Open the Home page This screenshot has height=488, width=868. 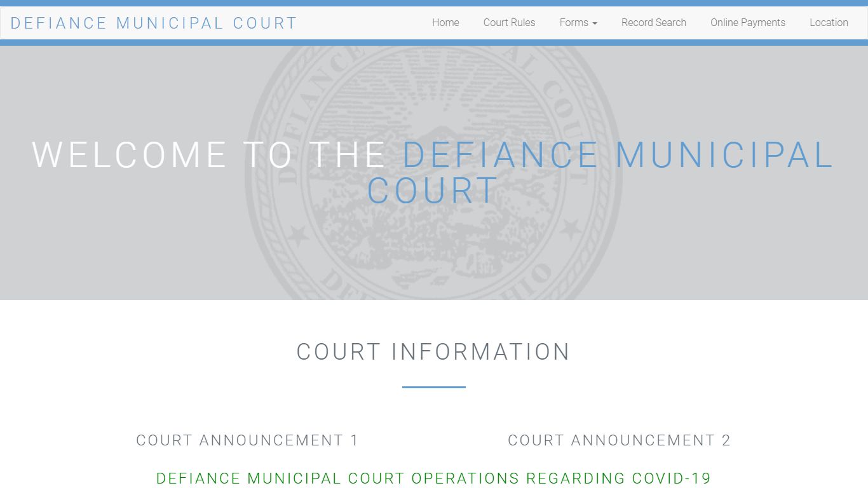pyautogui.click(x=445, y=22)
